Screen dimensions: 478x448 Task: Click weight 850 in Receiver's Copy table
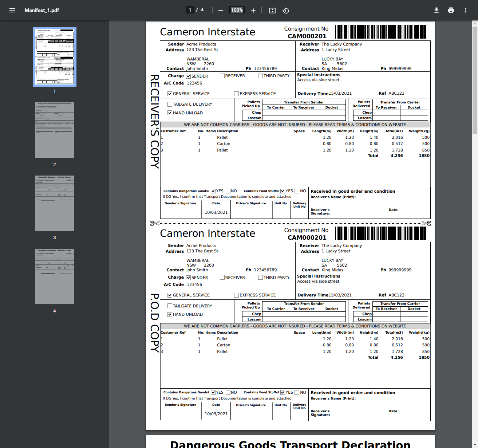coord(426,150)
